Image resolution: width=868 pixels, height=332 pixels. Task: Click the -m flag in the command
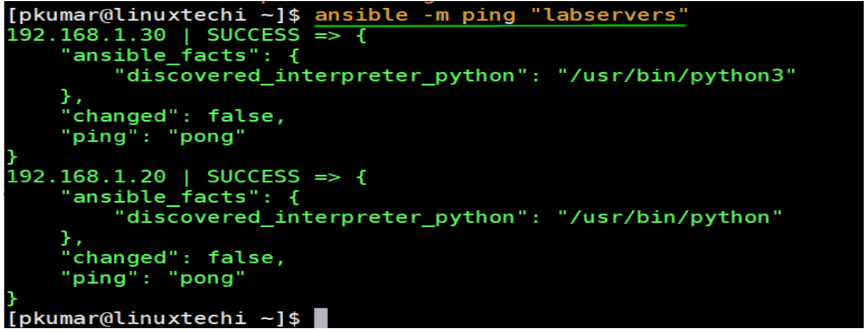(x=435, y=15)
